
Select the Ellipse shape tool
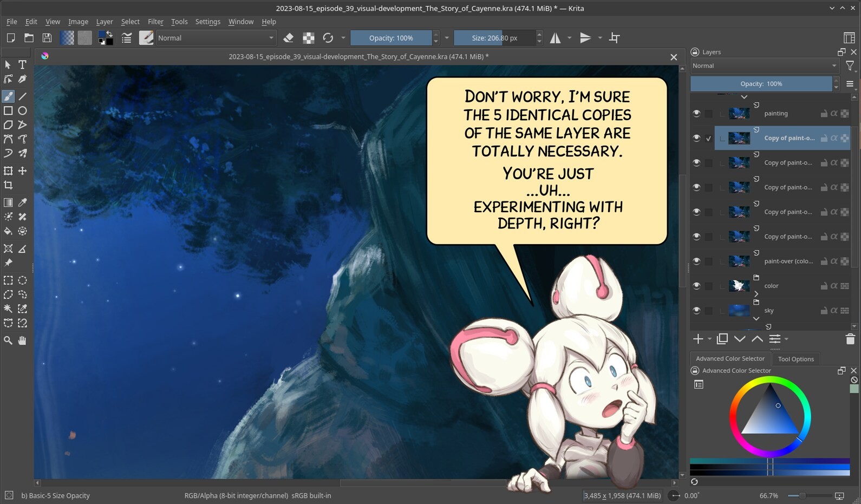[22, 110]
